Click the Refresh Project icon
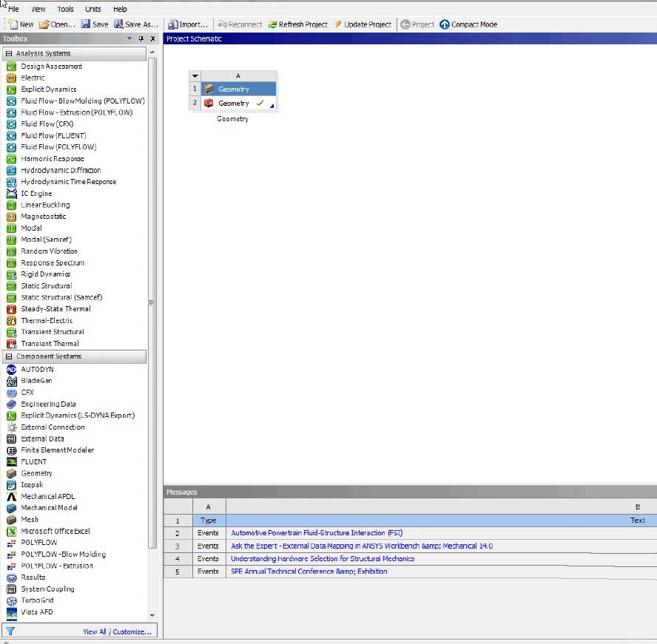This screenshot has height=644, width=657. coord(272,24)
